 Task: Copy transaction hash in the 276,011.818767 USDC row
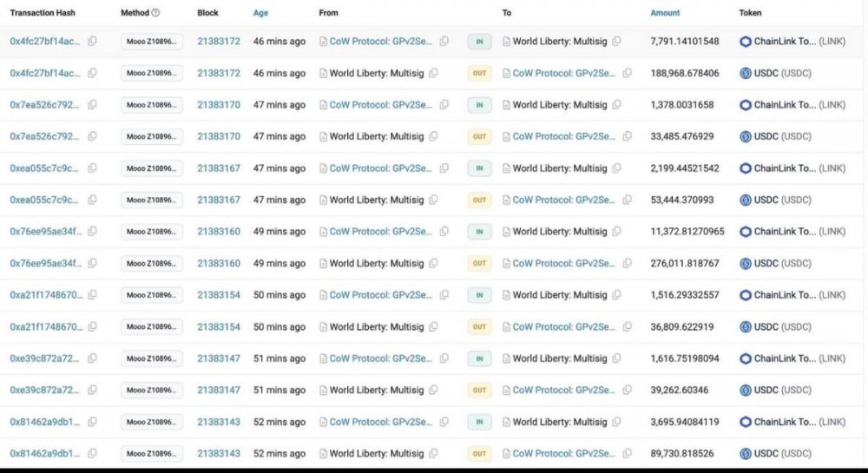[92, 263]
